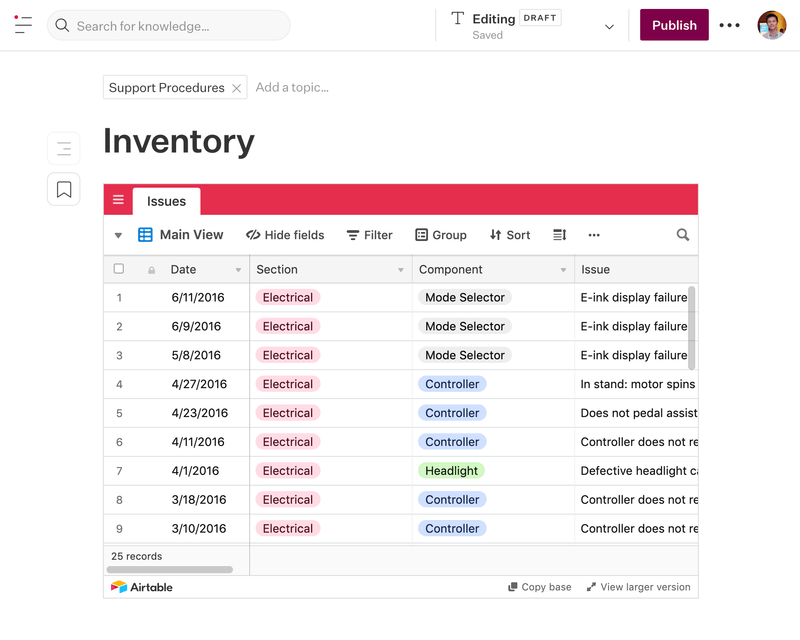Open the Sort options
Image resolution: width=800 pixels, height=640 pixels.
click(509, 235)
